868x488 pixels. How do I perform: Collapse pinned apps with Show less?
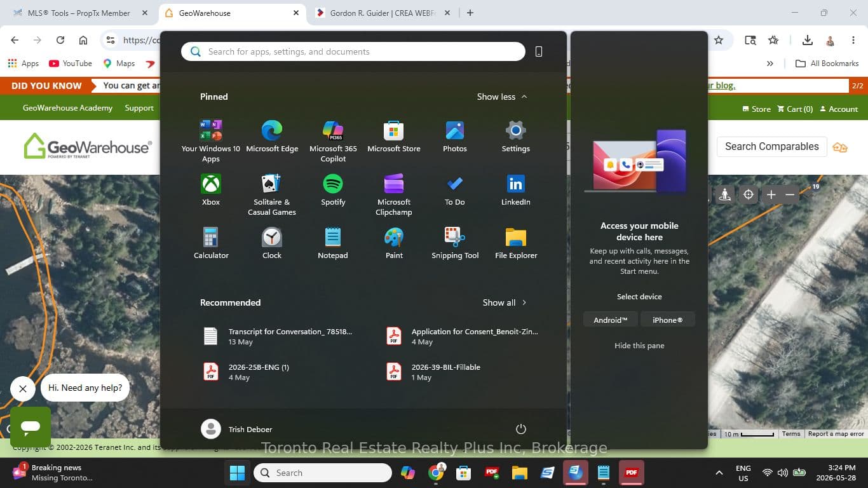[502, 97]
